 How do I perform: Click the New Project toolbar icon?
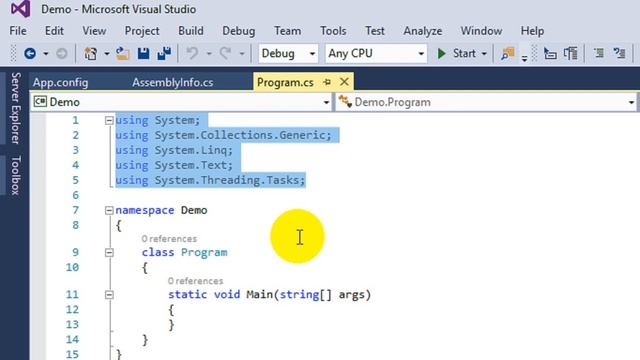point(90,53)
